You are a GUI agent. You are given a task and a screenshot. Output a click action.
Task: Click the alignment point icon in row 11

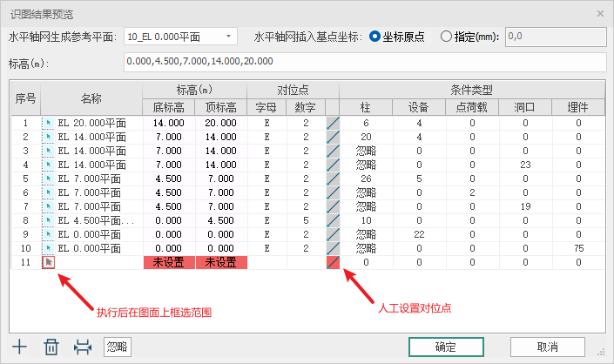331,261
